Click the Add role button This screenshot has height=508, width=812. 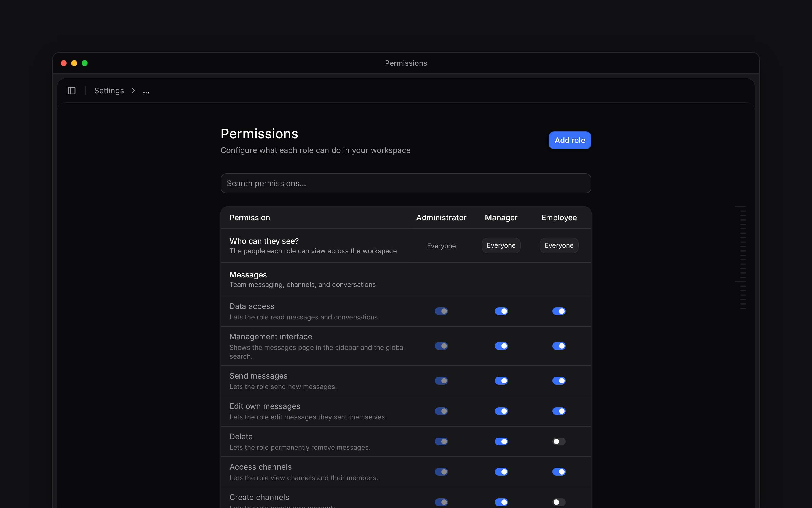[570, 140]
